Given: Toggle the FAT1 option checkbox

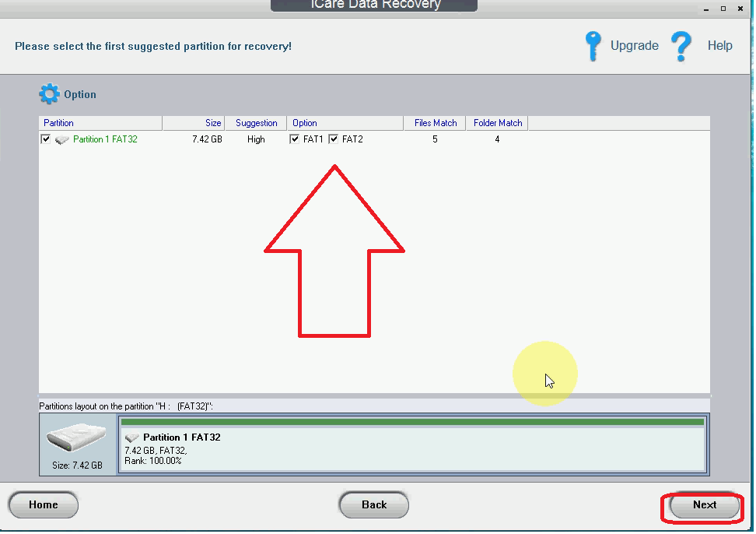Looking at the screenshot, I should [294, 139].
